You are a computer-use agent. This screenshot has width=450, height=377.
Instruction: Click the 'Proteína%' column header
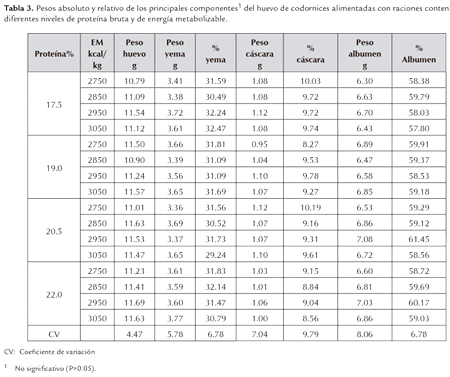coord(54,54)
